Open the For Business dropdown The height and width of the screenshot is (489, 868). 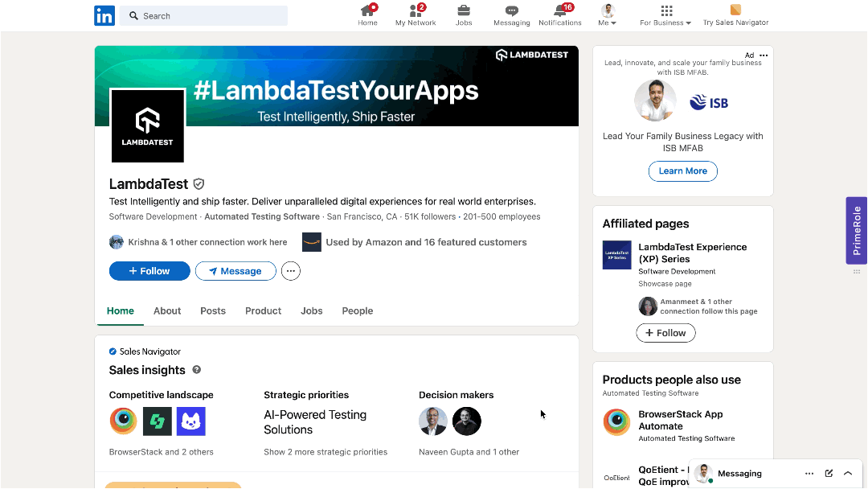click(665, 15)
